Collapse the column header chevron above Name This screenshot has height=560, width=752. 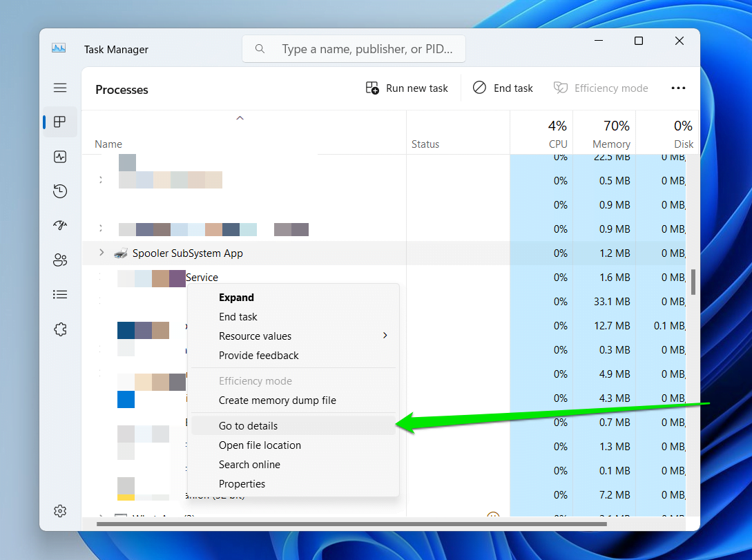click(x=240, y=118)
